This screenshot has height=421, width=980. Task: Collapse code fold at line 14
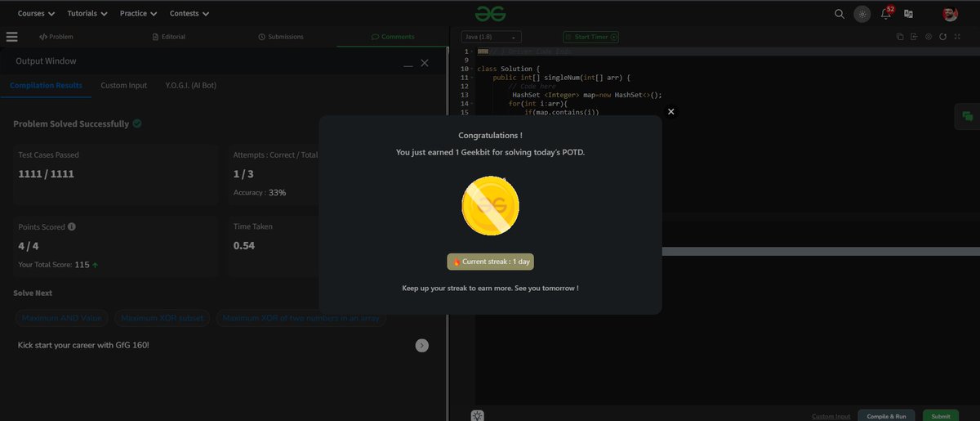pyautogui.click(x=472, y=104)
